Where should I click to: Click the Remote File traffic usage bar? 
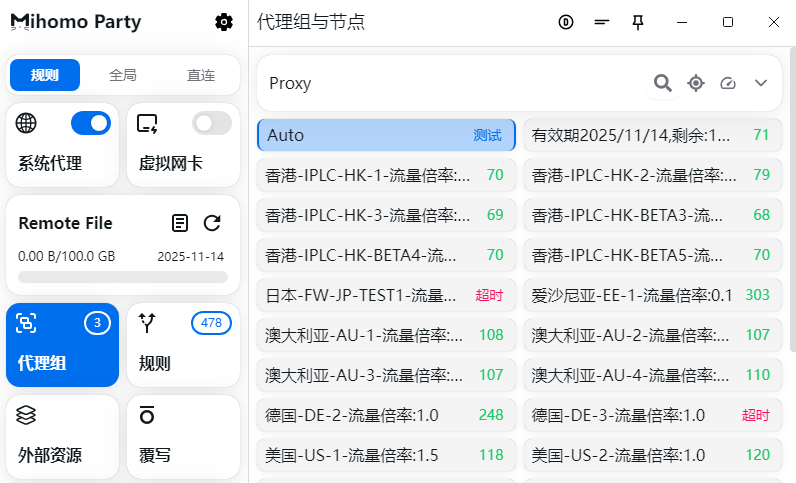123,277
